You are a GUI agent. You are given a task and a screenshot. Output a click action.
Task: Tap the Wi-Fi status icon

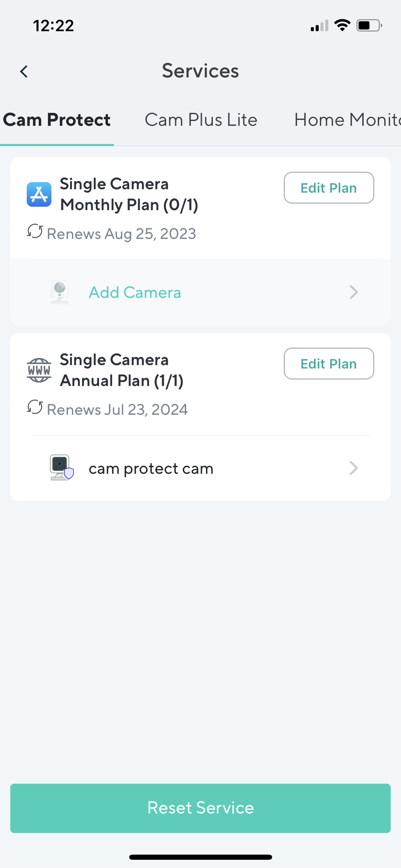click(342, 25)
